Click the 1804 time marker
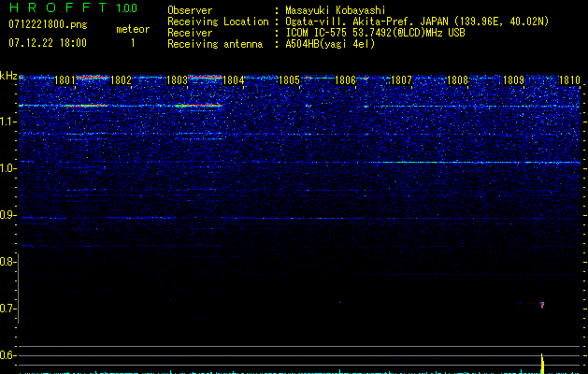The image size is (588, 374). pos(234,80)
